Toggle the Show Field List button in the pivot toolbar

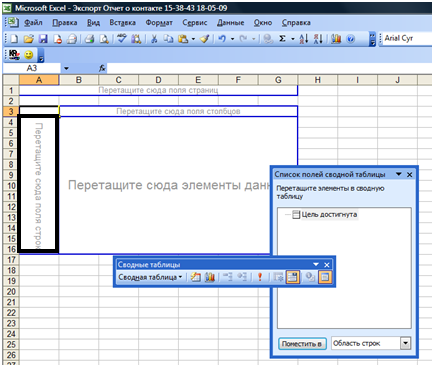325,277
